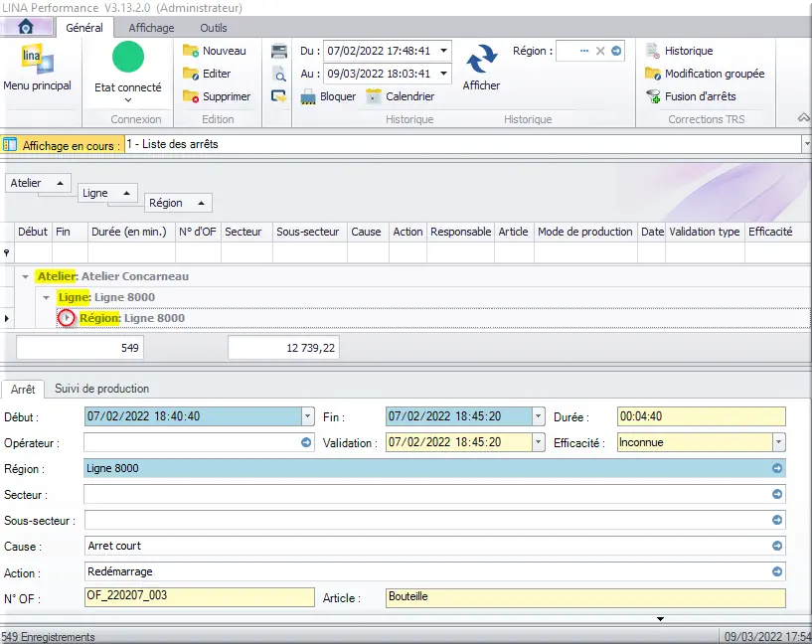Screen dimensions: 812x644
Task: Click the Article field containing Bouteille
Action: 585,597
